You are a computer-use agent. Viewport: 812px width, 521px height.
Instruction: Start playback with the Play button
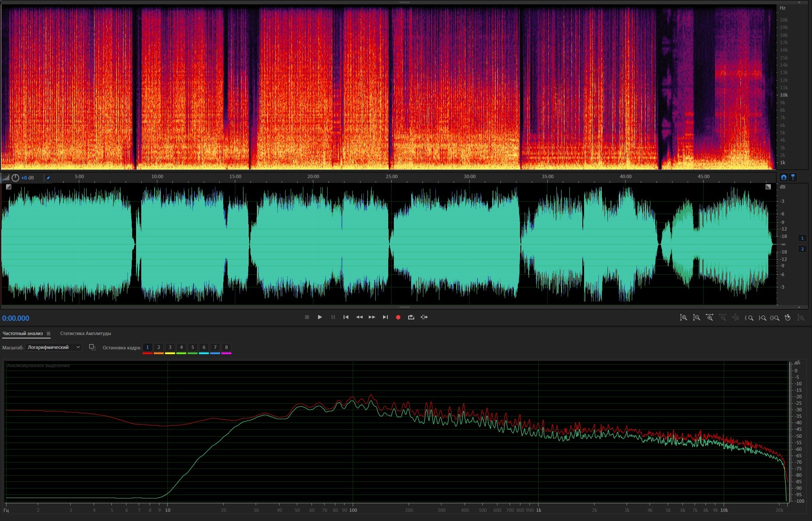(x=320, y=317)
